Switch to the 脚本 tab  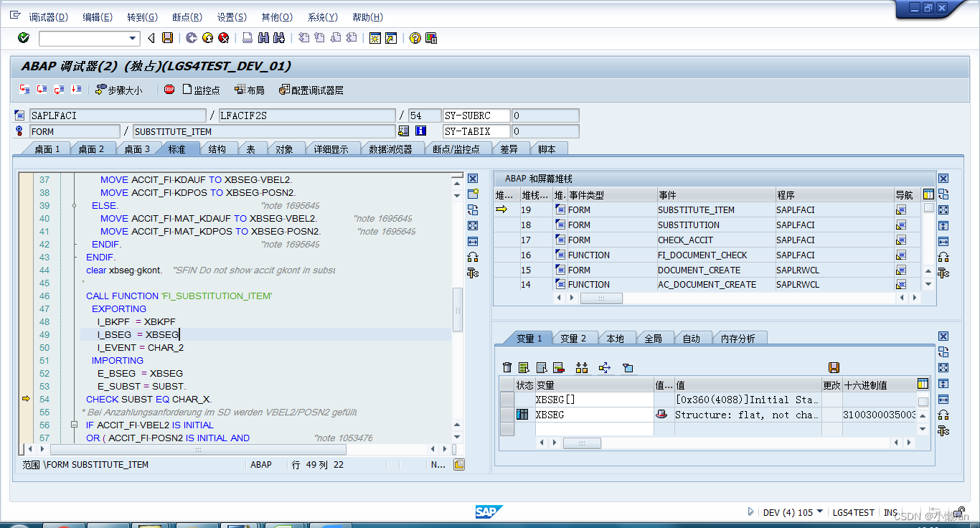tap(547, 149)
